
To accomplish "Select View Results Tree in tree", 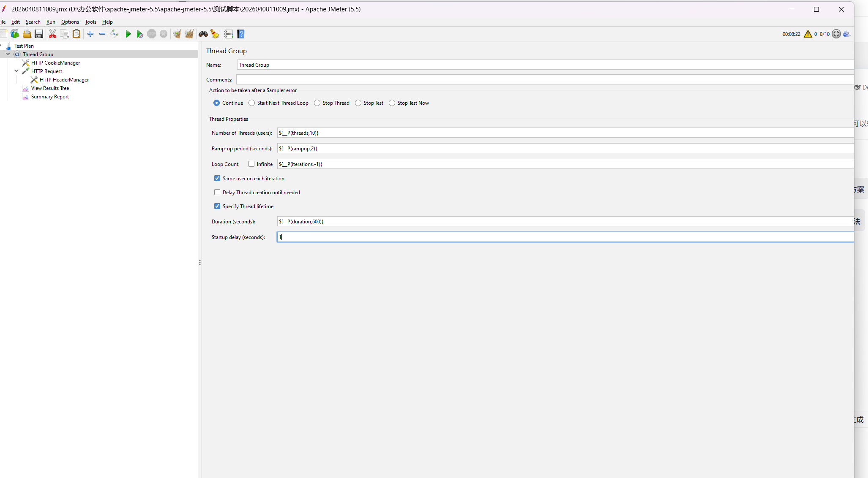I will (50, 88).
